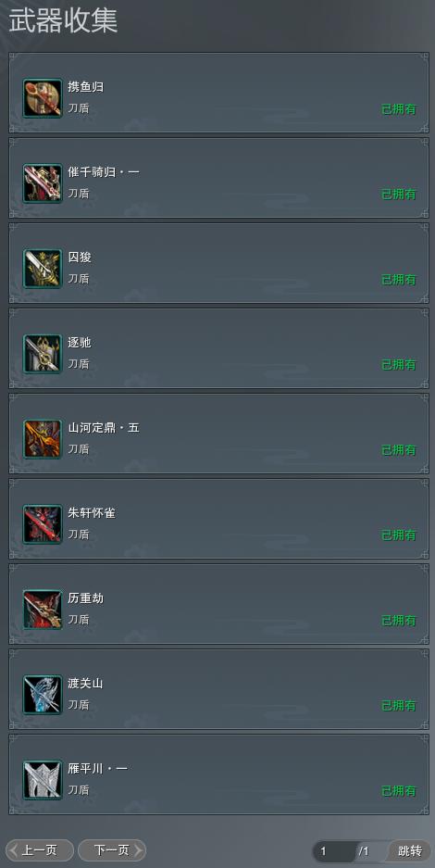Select the 山河定鼎·五 name text
Viewport: 435px width, 868px height.
(104, 428)
